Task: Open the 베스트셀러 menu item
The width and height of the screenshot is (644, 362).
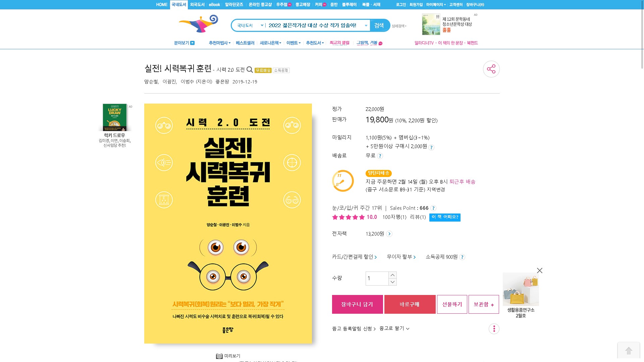Action: click(x=245, y=43)
